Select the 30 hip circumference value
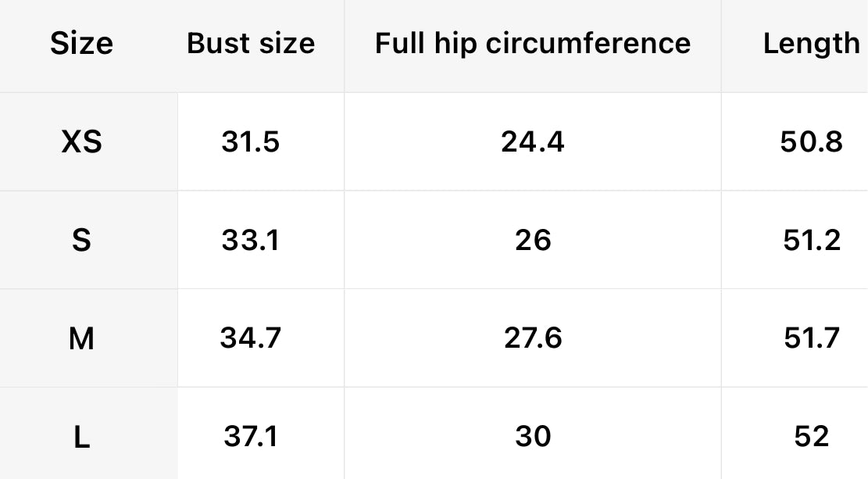Viewport: 868px width, 479px height. [x=533, y=437]
